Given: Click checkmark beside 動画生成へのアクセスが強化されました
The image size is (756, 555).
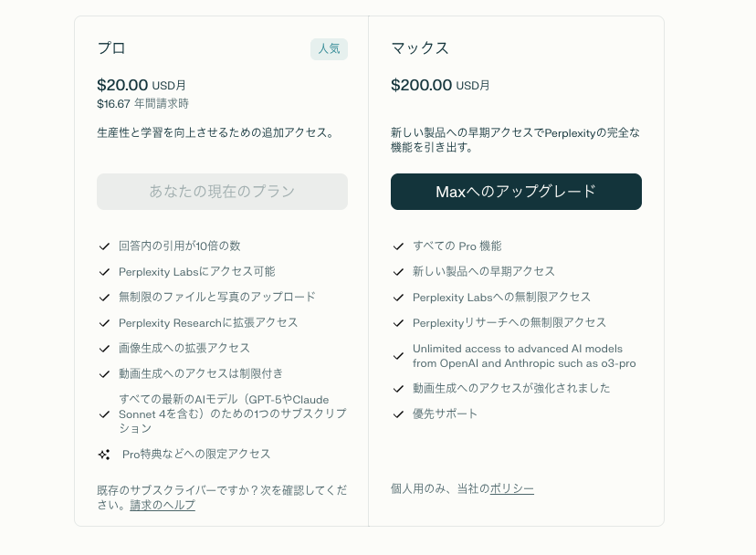Looking at the screenshot, I should click(x=398, y=389).
